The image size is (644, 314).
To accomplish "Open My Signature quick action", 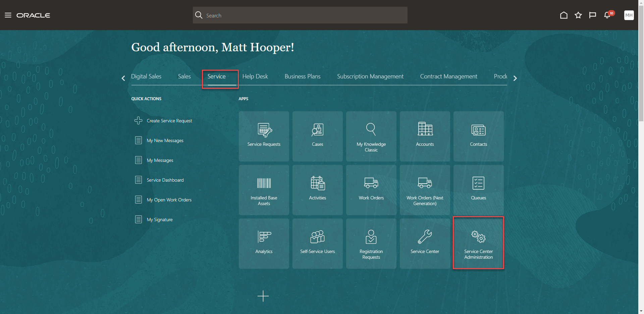I will 154,219.
